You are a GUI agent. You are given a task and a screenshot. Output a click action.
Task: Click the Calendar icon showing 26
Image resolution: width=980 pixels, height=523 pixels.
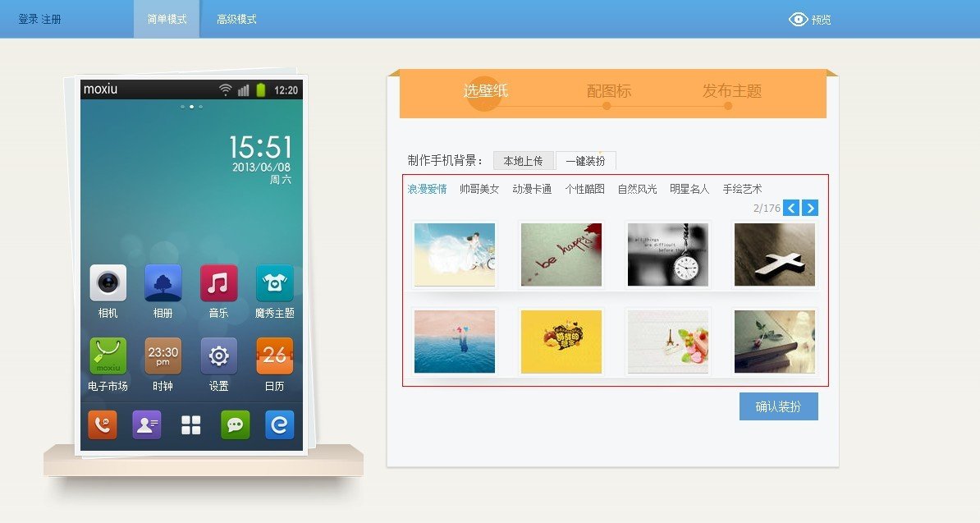pyautogui.click(x=274, y=356)
